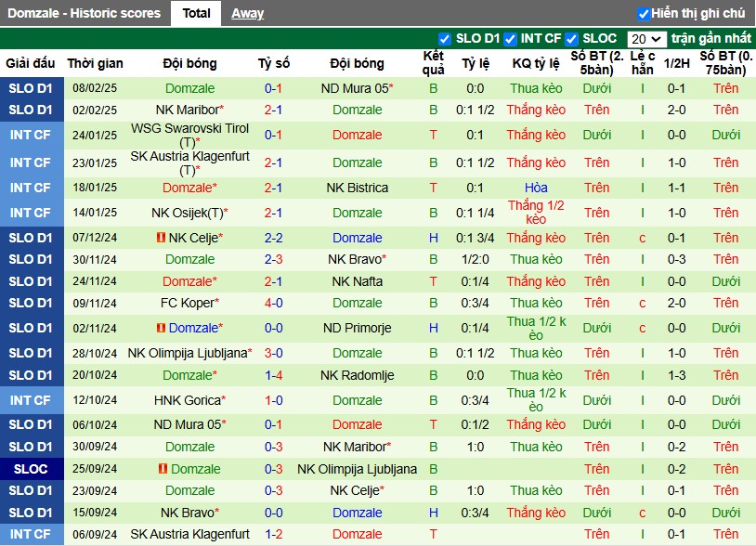Click Thắng 1/2 kèo in NK Osijek row
Screen dimensions: 756x546
click(x=536, y=213)
